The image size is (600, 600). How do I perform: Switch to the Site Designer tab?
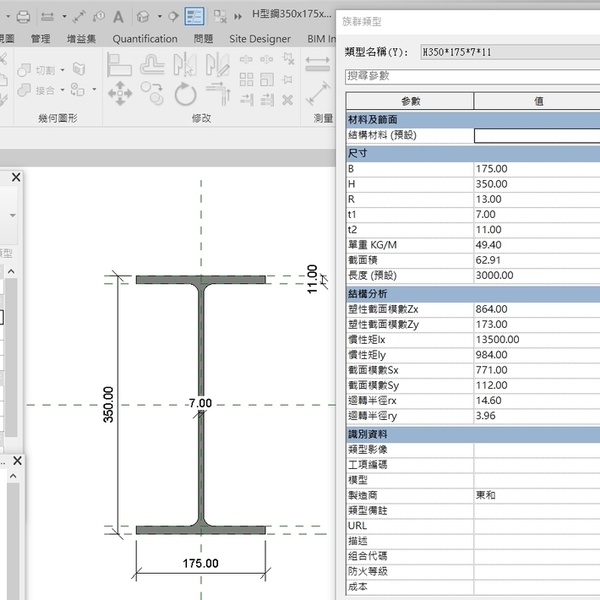coord(260,39)
